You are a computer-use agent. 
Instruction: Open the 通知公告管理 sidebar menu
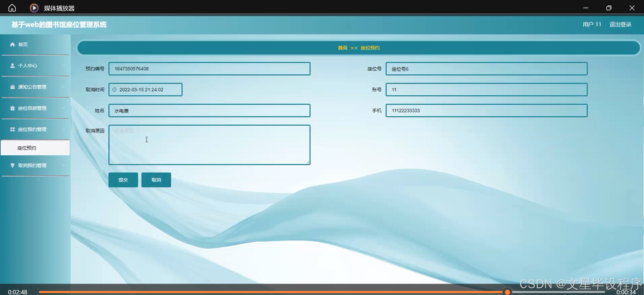[x=35, y=87]
